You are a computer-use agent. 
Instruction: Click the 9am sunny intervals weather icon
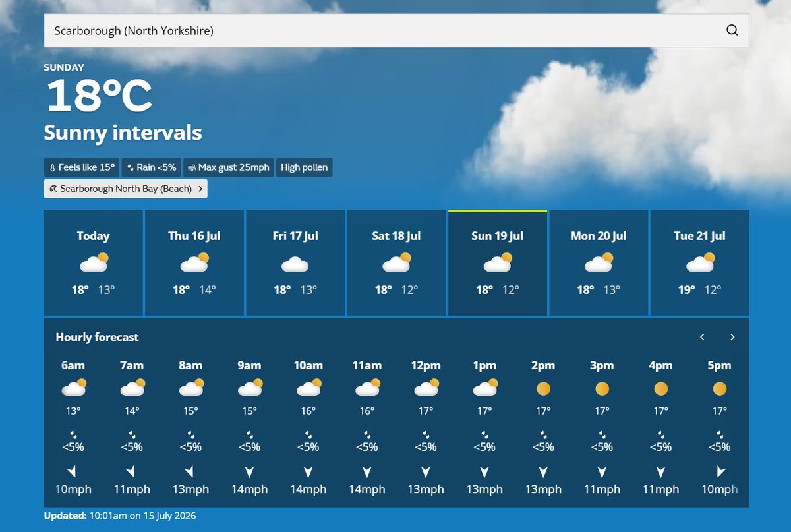pos(250,388)
